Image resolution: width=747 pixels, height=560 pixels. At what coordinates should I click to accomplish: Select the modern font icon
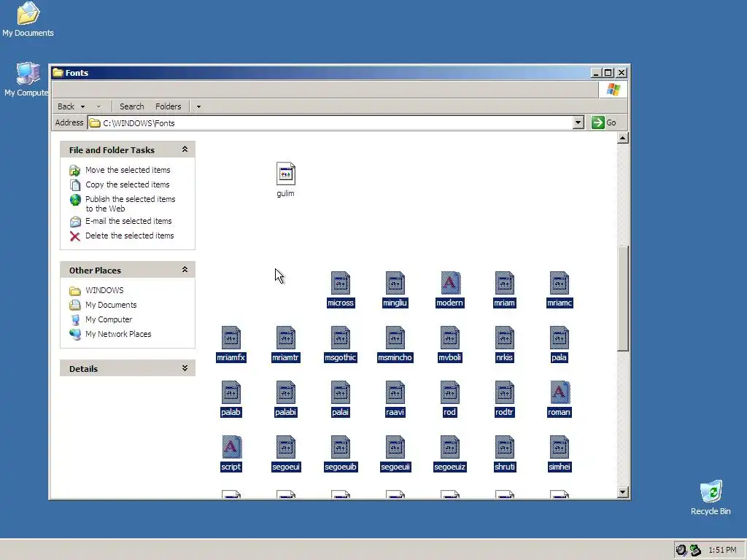[449, 283]
